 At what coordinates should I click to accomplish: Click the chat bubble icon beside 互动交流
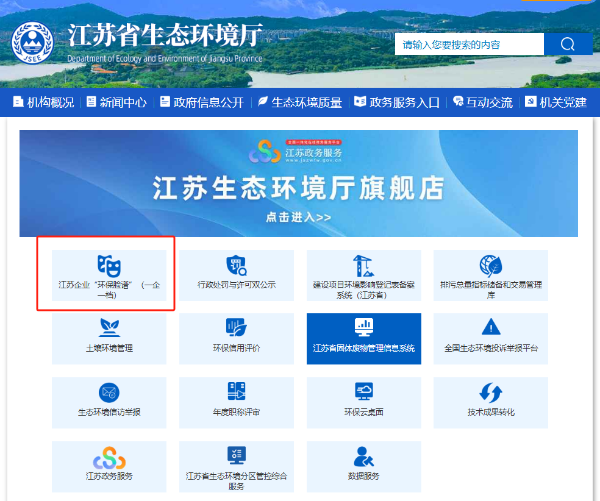tap(458, 101)
